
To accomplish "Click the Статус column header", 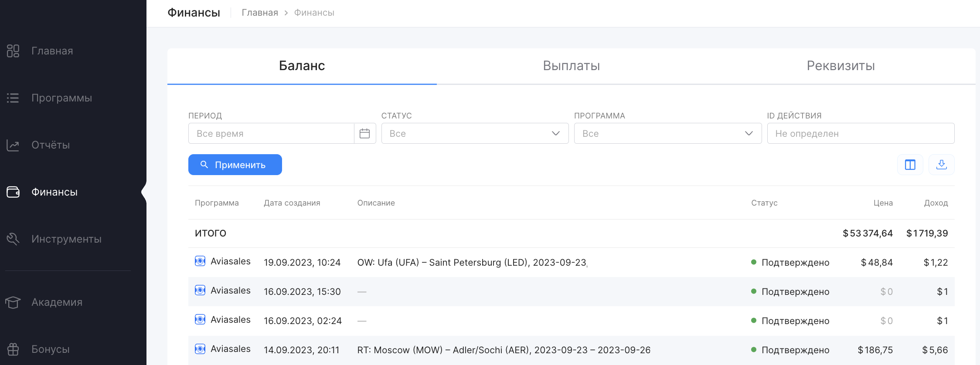I will tap(764, 203).
